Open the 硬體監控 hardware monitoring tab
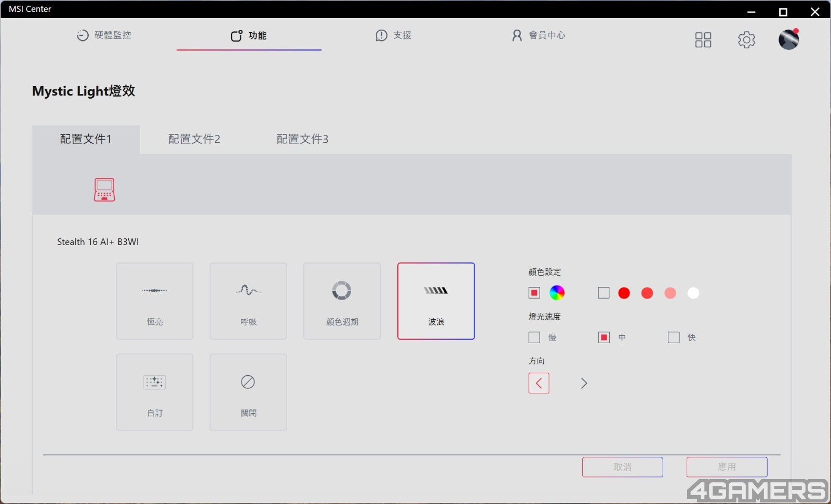Viewport: 831px width, 504px height. (104, 35)
